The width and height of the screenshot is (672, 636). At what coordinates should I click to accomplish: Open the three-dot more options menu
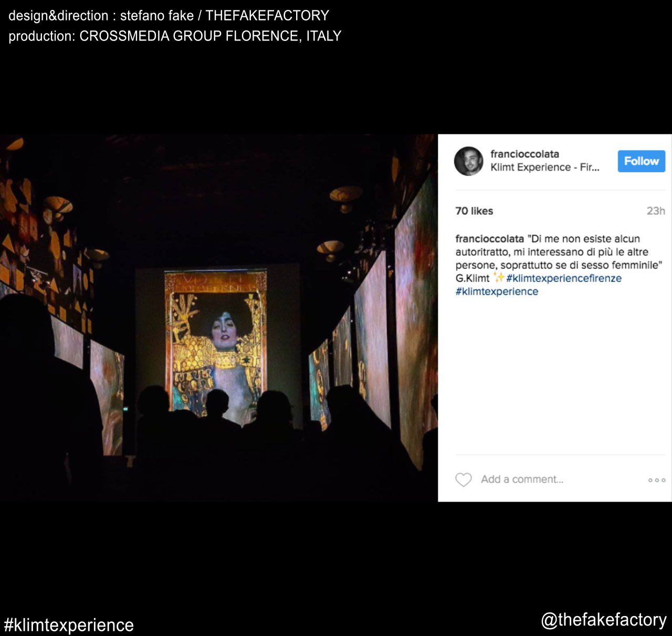[x=656, y=480]
